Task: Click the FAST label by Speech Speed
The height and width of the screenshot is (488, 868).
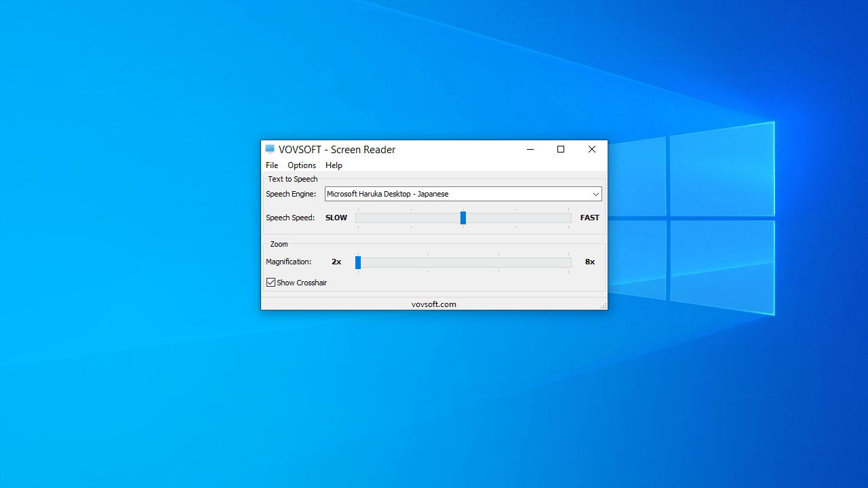Action: click(x=589, y=218)
